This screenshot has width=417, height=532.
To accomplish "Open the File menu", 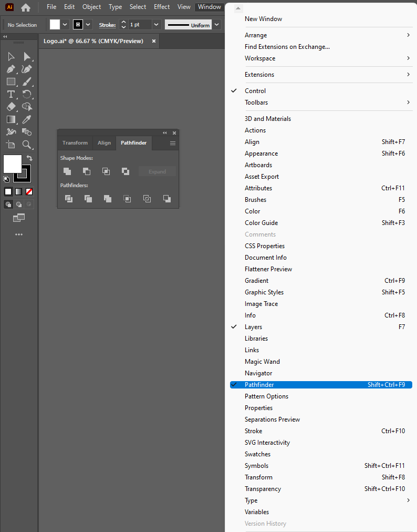I will click(51, 7).
